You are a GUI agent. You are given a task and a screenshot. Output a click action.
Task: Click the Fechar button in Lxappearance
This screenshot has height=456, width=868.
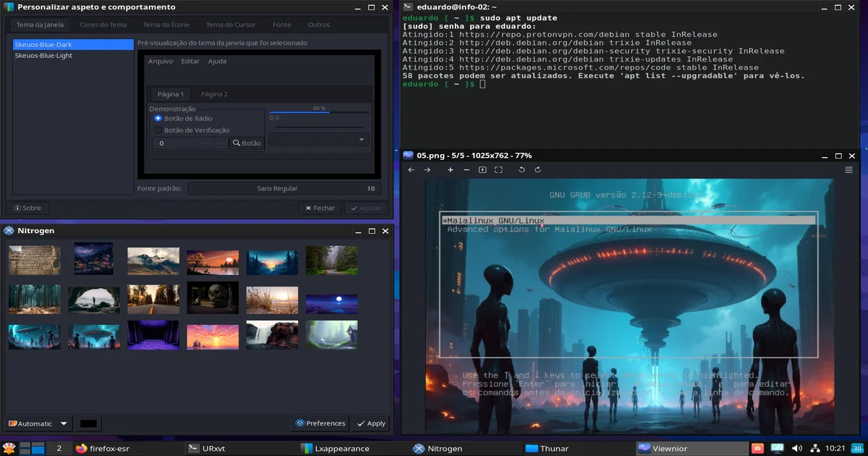pyautogui.click(x=319, y=208)
